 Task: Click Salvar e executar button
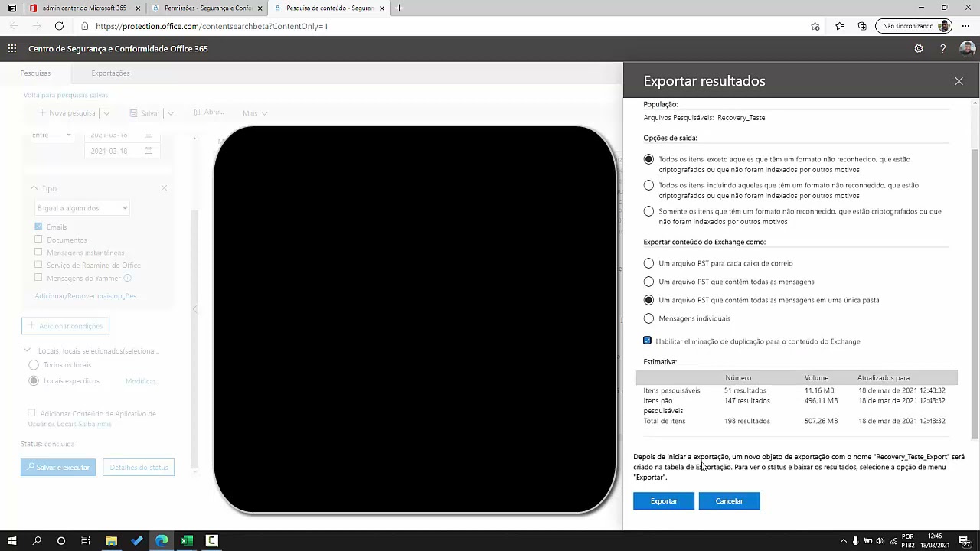pos(58,467)
